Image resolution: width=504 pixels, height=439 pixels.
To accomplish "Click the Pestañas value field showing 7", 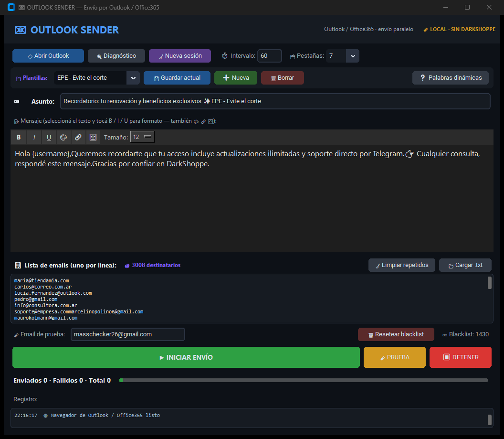I will tap(336, 56).
